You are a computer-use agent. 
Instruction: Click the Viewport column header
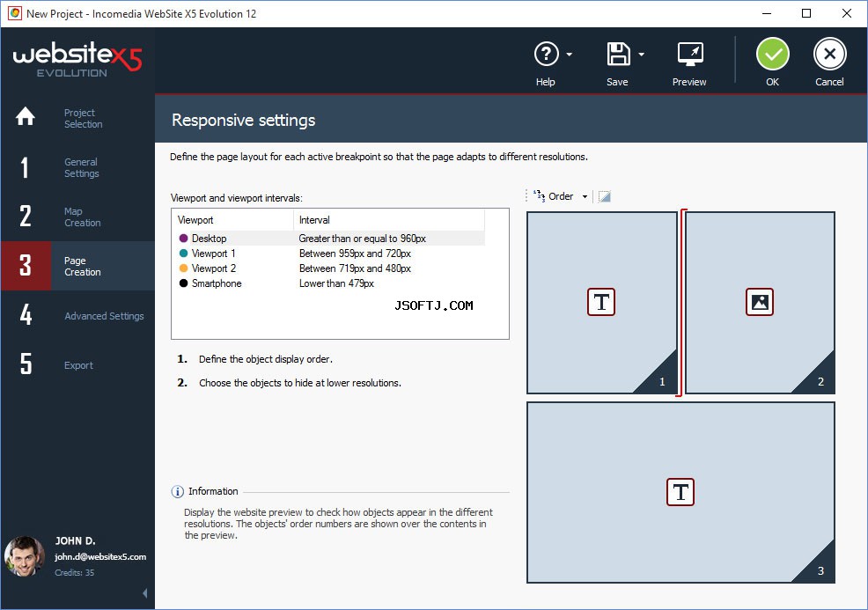[233, 220]
